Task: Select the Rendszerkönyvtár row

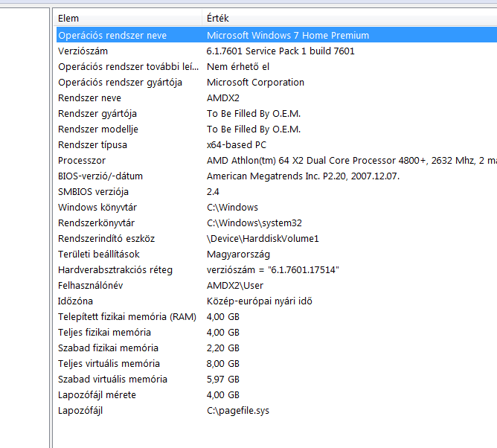Action: tap(277, 223)
